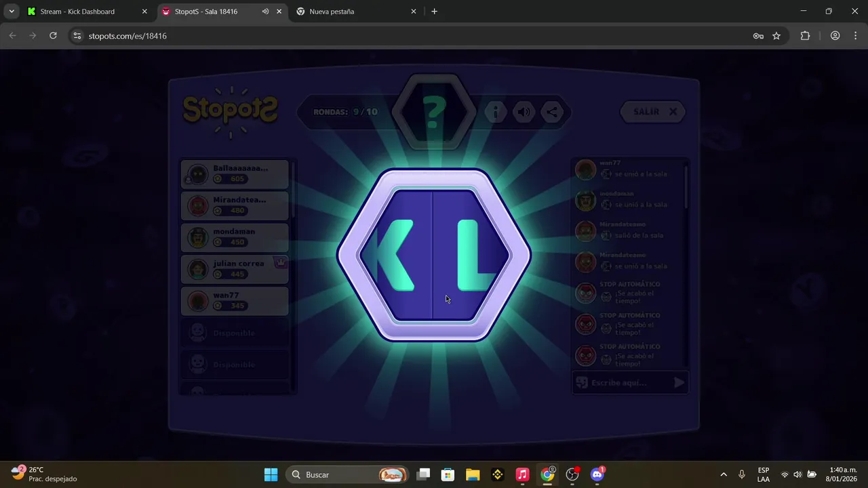
Task: Open Discord from the taskbar
Action: (x=597, y=474)
